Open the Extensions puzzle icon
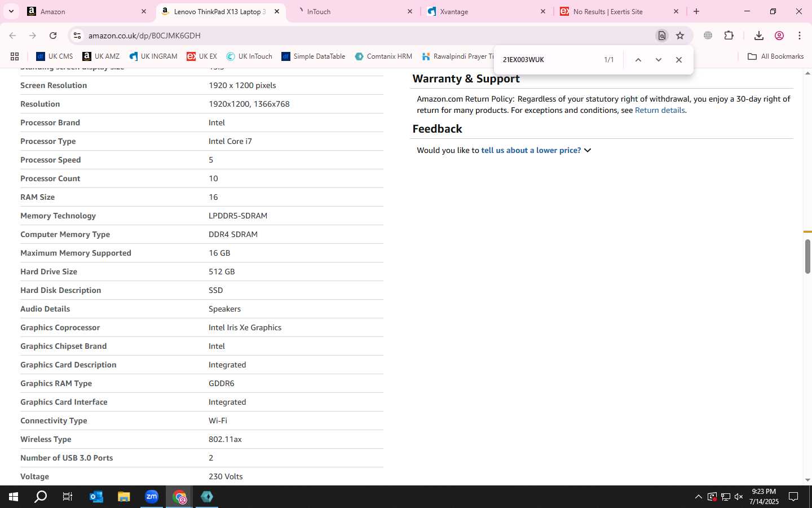The image size is (812, 508). pyautogui.click(x=729, y=36)
